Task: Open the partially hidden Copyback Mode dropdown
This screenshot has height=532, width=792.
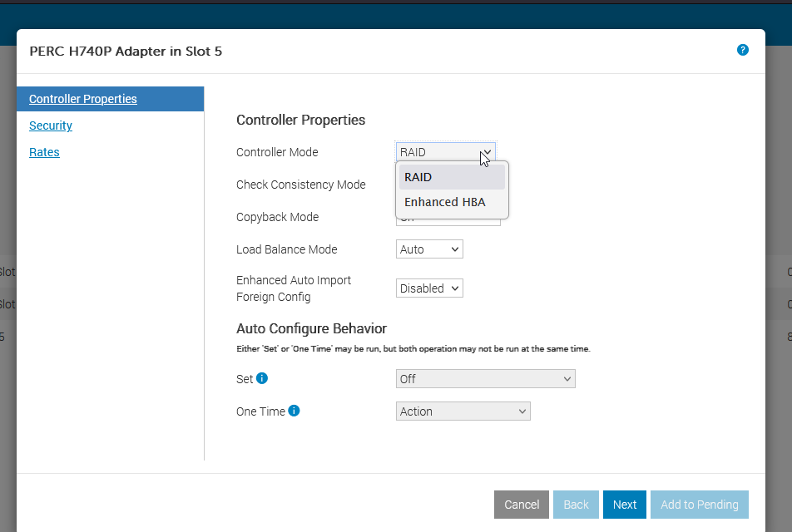Action: (x=448, y=222)
